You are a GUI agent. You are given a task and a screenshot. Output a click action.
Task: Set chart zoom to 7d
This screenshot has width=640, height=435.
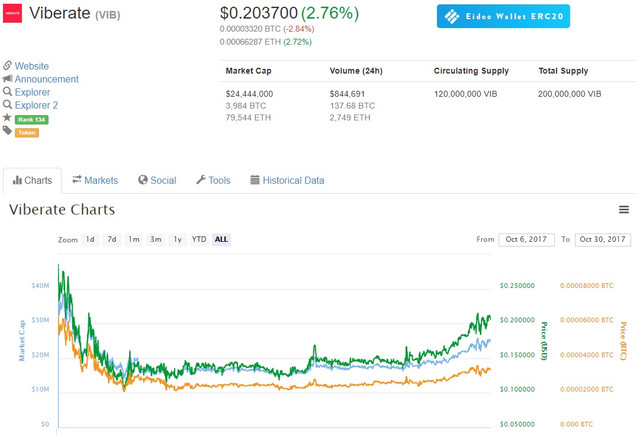(x=112, y=240)
